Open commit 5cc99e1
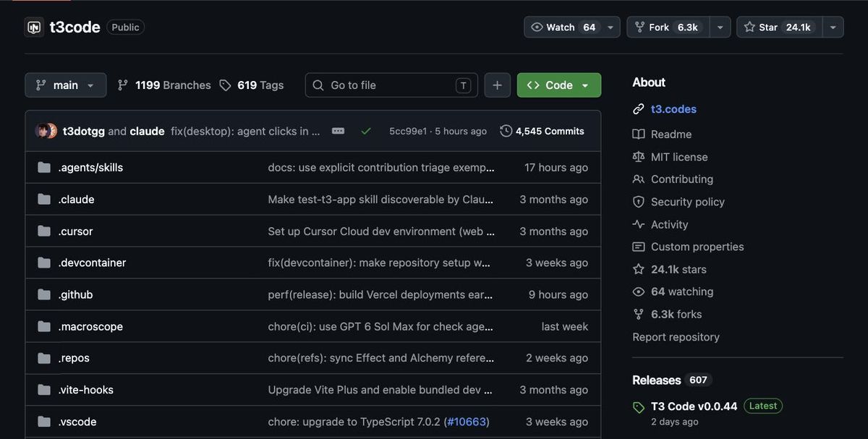This screenshot has width=868, height=439. click(x=408, y=131)
